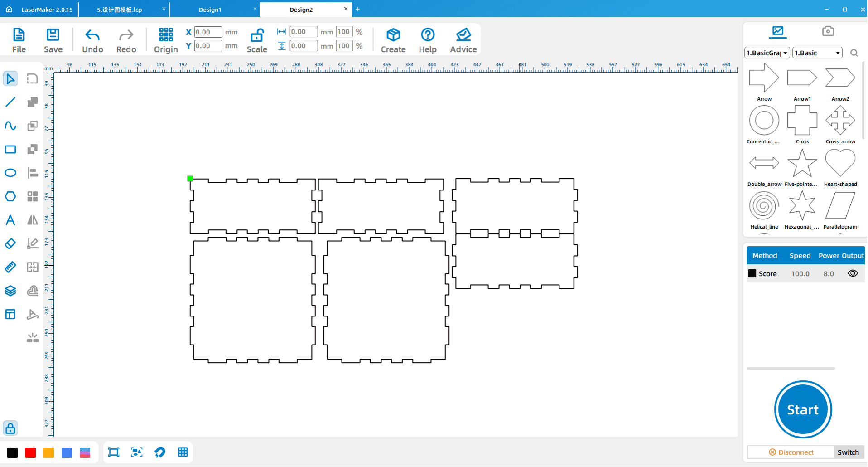
Task: Pick the red color swatch
Action: [x=31, y=452]
